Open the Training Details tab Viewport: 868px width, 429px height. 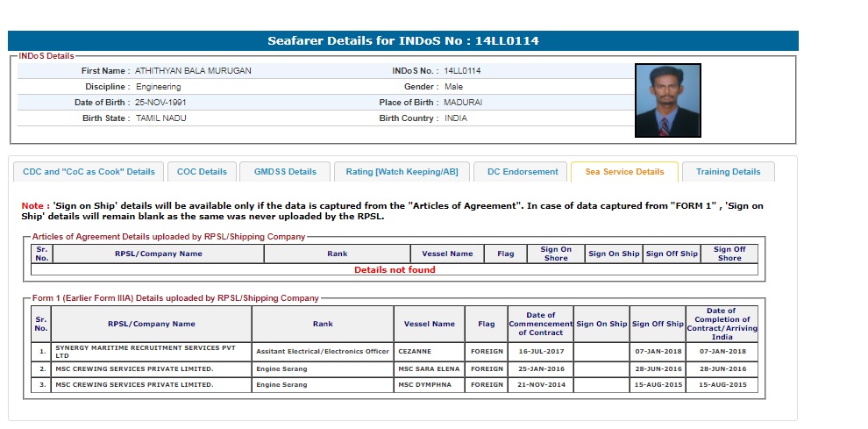click(728, 172)
